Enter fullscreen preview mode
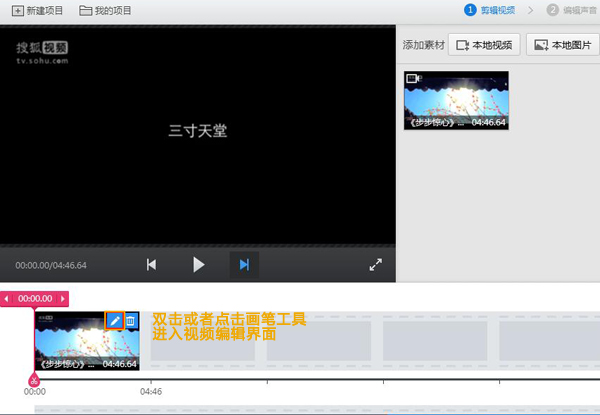This screenshot has width=600, height=415. 376,265
